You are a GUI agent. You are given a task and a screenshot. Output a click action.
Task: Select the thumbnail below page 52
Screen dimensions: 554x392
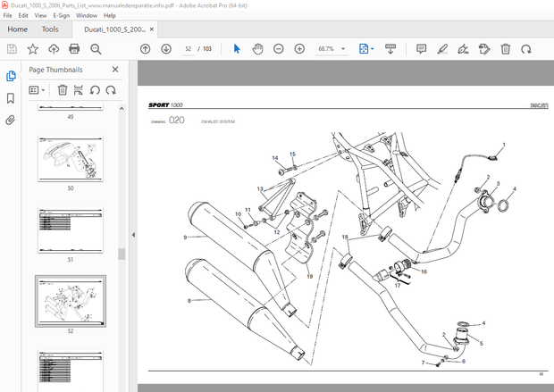[71, 371]
